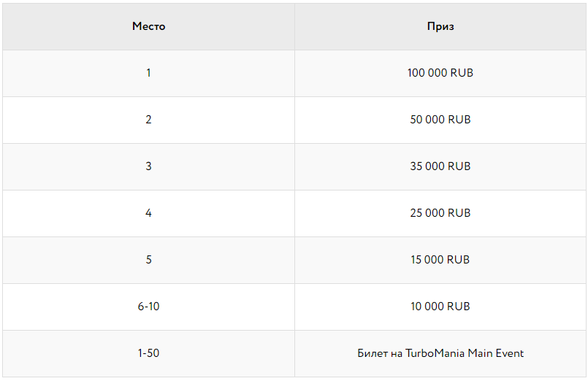Click the 50 000 RUB prize cell
Screen dimensions: 588x381
pyautogui.click(x=440, y=120)
